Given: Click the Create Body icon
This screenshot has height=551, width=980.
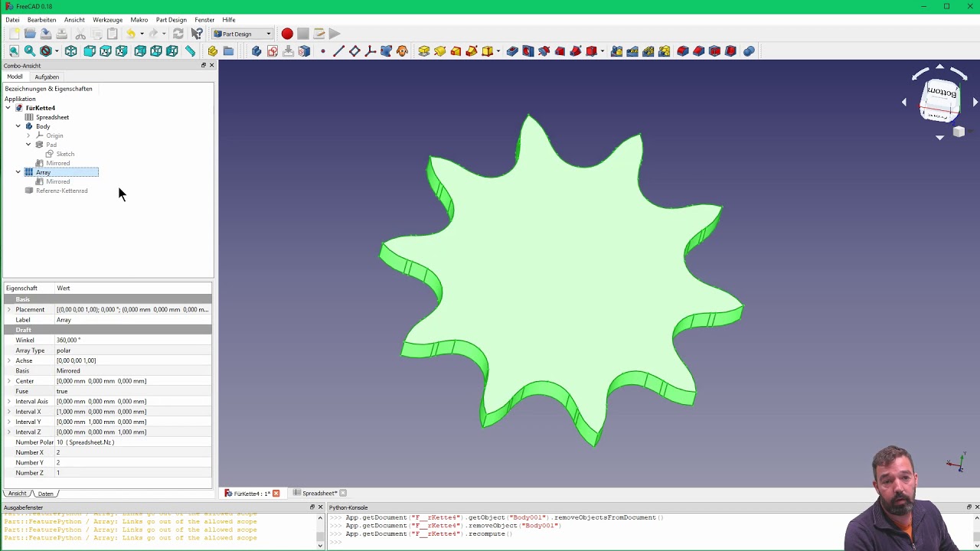Looking at the screenshot, I should click(256, 51).
